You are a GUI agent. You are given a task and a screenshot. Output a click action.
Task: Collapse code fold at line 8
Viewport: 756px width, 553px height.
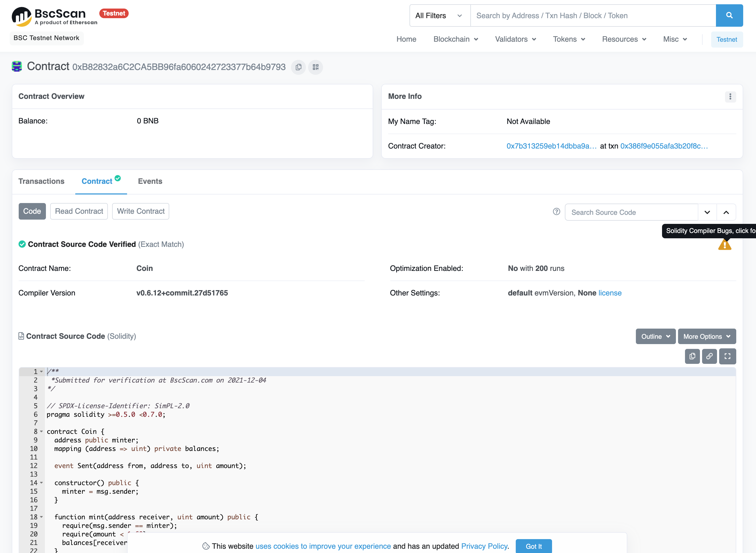(x=41, y=431)
